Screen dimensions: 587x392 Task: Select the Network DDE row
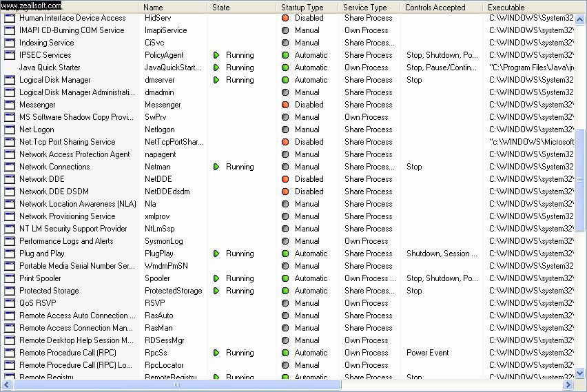point(287,179)
